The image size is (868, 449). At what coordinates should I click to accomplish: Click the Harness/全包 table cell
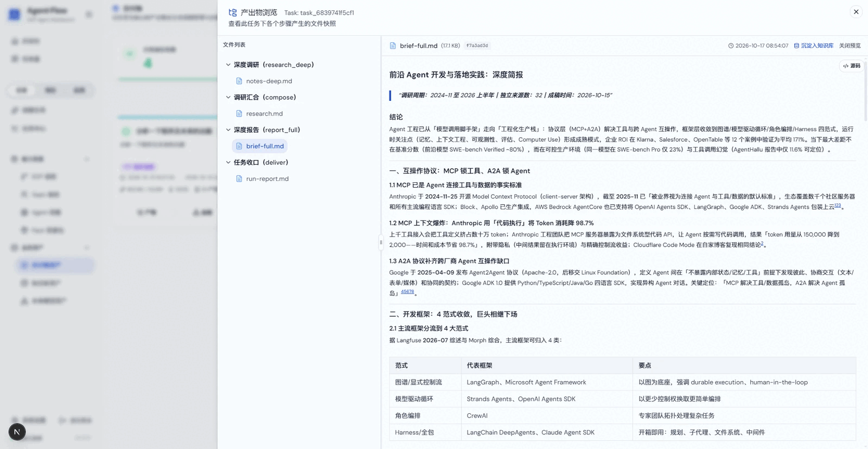click(x=425, y=432)
